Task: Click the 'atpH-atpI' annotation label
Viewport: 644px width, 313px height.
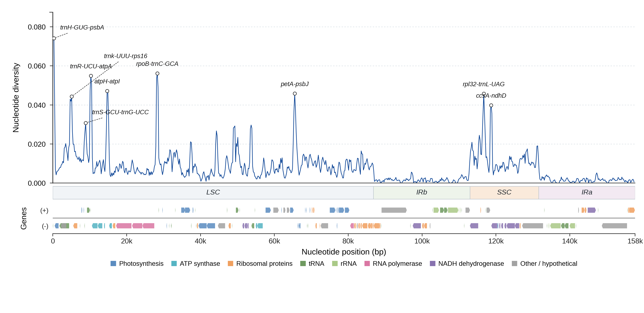Action: [107, 81]
